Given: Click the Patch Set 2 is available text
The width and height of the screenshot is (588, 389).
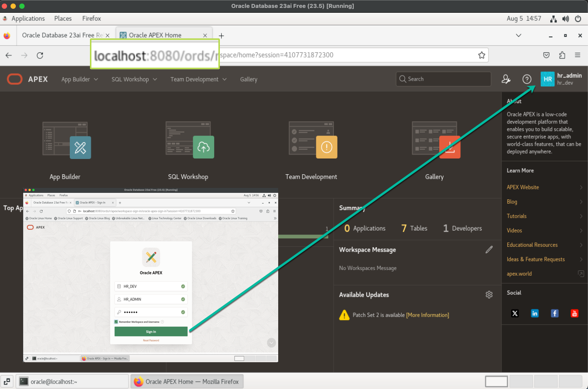Looking at the screenshot, I should (379, 315).
